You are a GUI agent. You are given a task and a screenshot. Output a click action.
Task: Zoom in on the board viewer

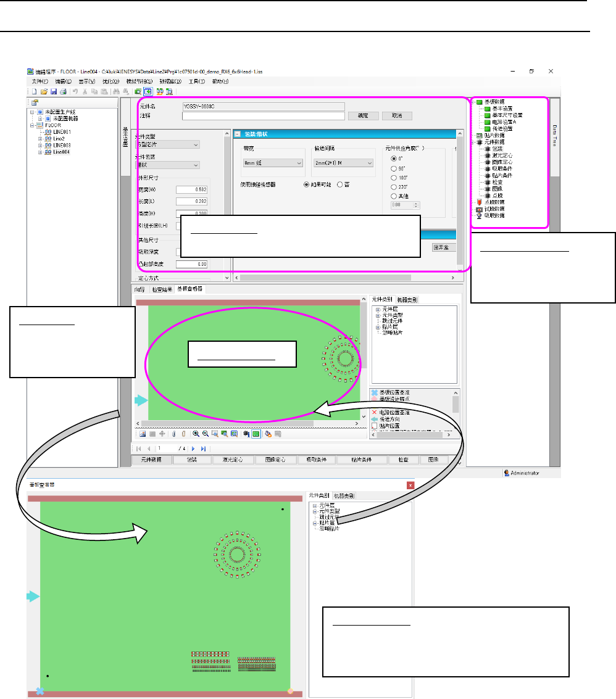point(196,434)
